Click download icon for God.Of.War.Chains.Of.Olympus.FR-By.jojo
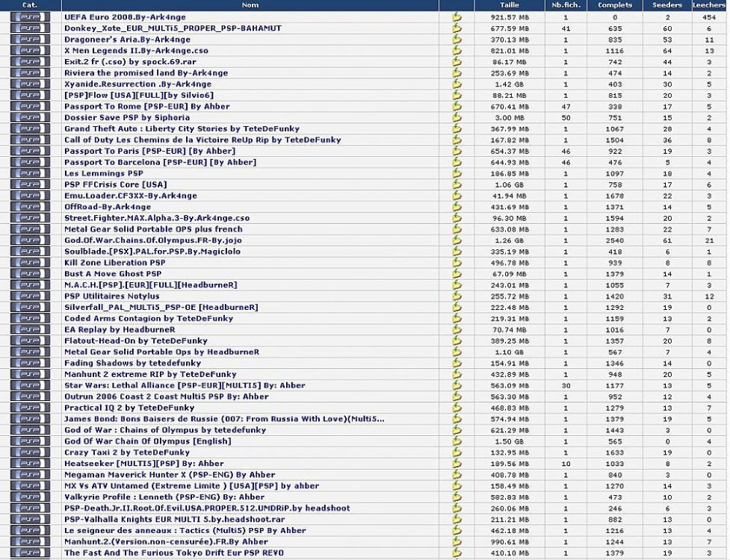Viewport: 730px width, 560px height. (457, 240)
